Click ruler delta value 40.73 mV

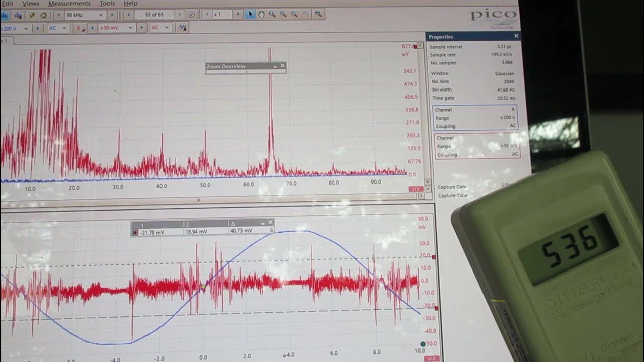pos(240,230)
